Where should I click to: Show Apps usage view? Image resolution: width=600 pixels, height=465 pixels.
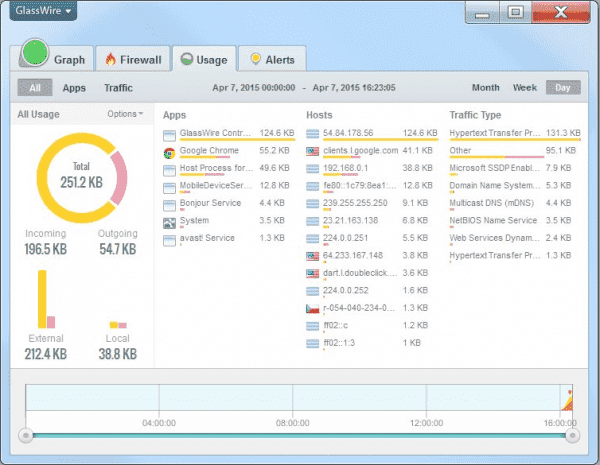coord(74,88)
